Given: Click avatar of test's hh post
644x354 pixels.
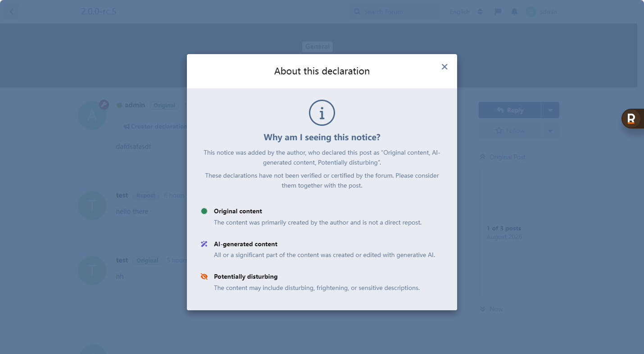Looking at the screenshot, I should [x=92, y=271].
